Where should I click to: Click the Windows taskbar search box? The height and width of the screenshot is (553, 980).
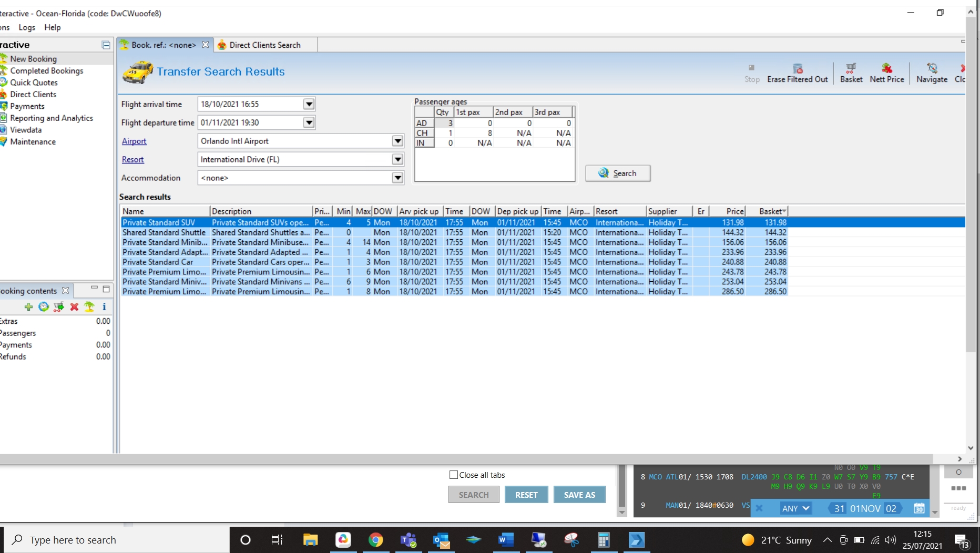[x=117, y=540]
